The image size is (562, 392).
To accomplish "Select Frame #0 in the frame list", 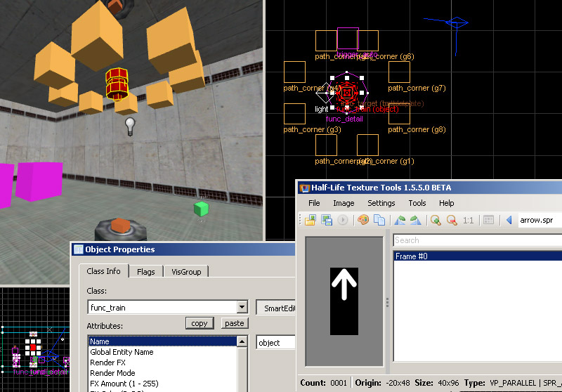I will (x=478, y=256).
